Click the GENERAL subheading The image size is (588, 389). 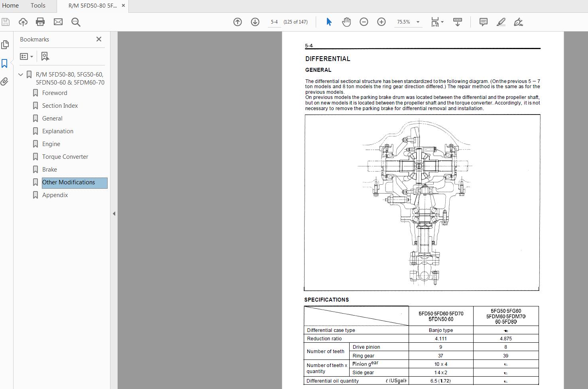pyautogui.click(x=318, y=70)
